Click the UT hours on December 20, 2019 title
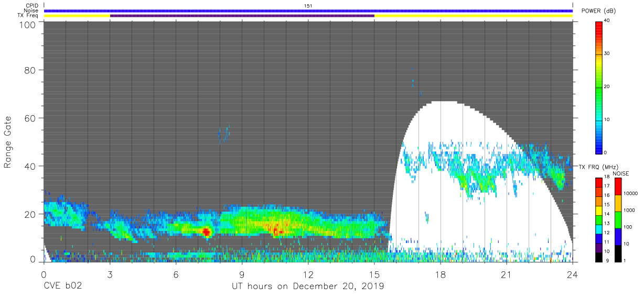This screenshot has width=644, height=297. [308, 287]
